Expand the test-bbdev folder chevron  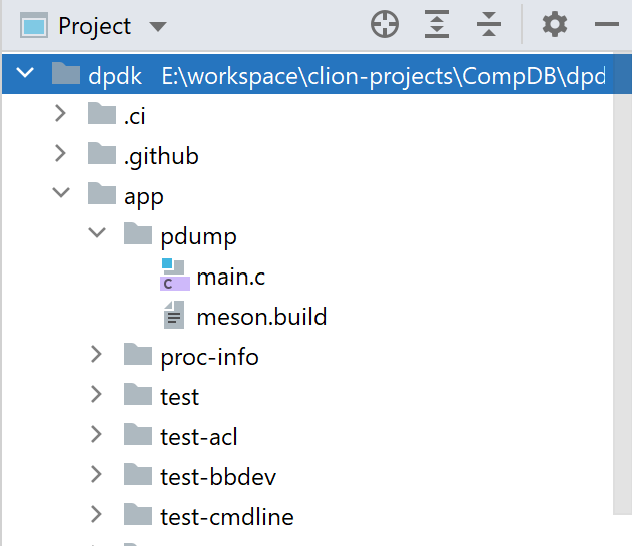(96, 474)
